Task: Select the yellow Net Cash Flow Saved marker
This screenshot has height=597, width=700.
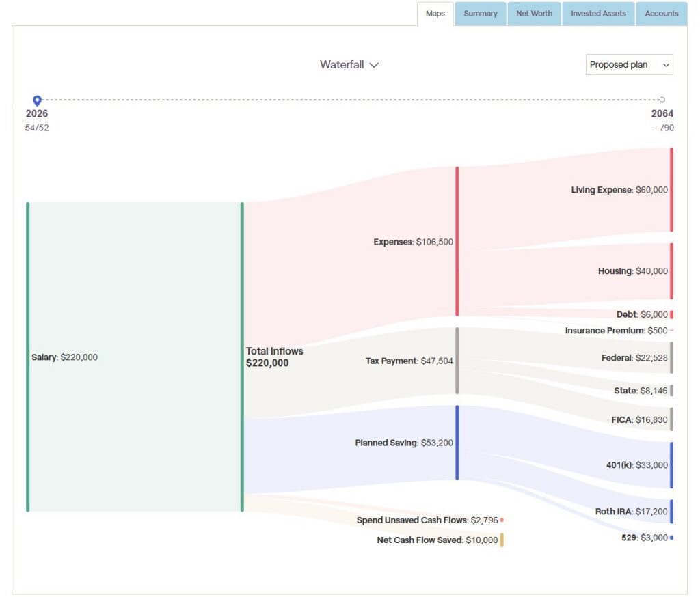Action: (x=502, y=540)
